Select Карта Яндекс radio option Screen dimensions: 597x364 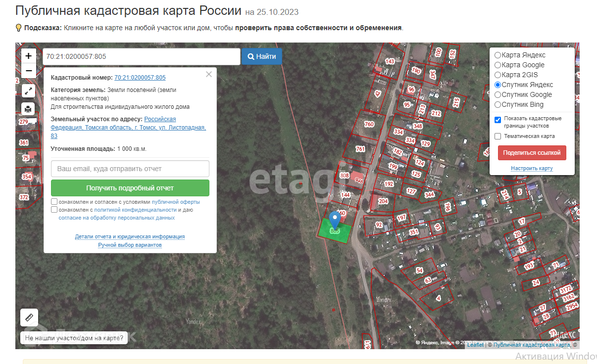pos(498,55)
